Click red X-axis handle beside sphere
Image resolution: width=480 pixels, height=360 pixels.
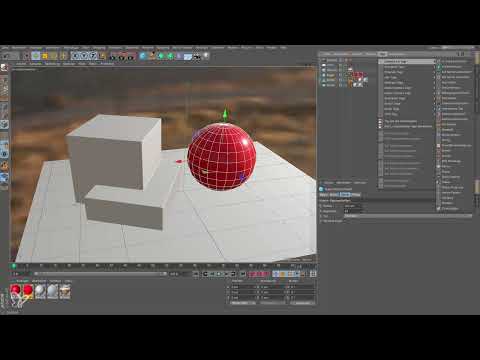tap(179, 162)
